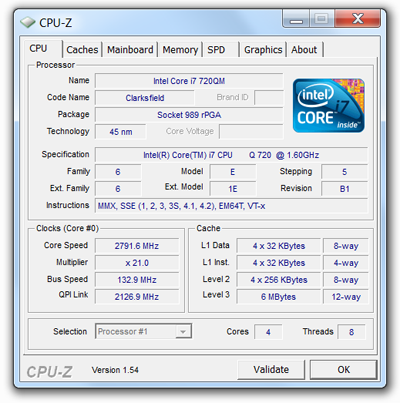Go to the SPD tab
Image resolution: width=400 pixels, height=403 pixels.
pyautogui.click(x=220, y=50)
